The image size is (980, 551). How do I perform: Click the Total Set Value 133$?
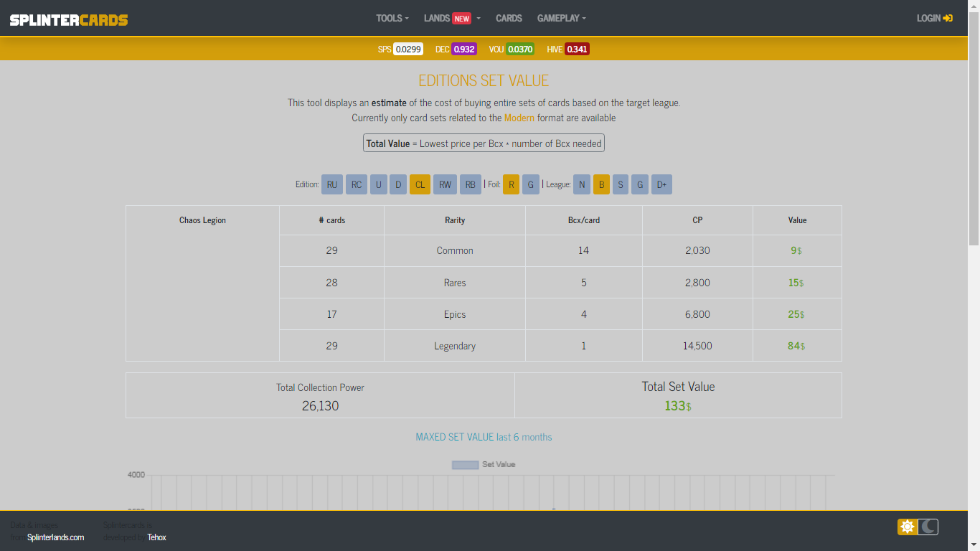click(x=678, y=406)
